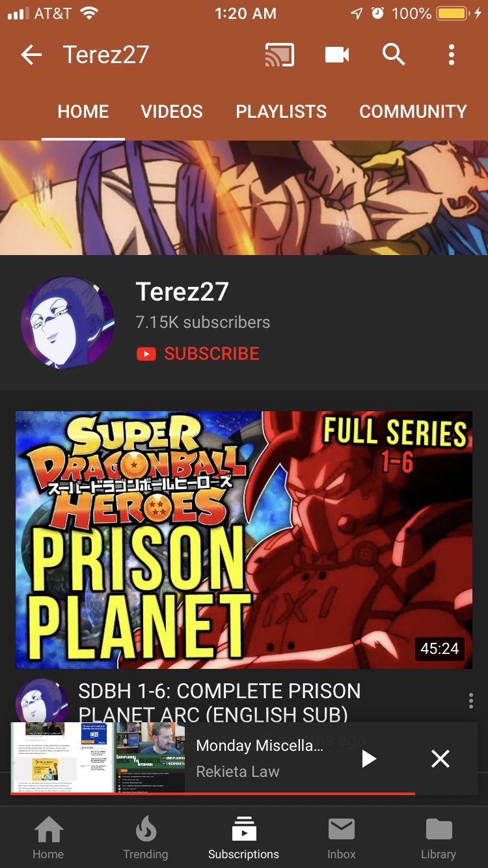Image resolution: width=488 pixels, height=868 pixels.
Task: Open the COMMUNITY tab
Action: (413, 111)
